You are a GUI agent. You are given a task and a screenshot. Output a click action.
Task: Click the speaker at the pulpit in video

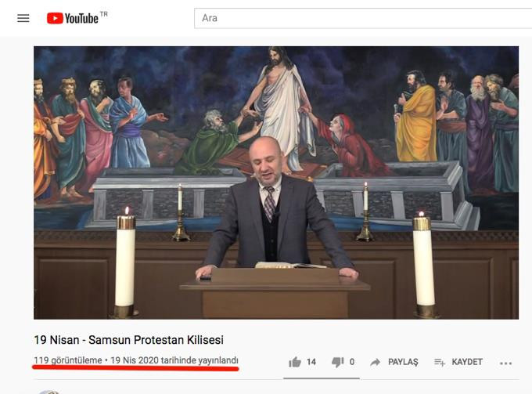tap(275, 204)
